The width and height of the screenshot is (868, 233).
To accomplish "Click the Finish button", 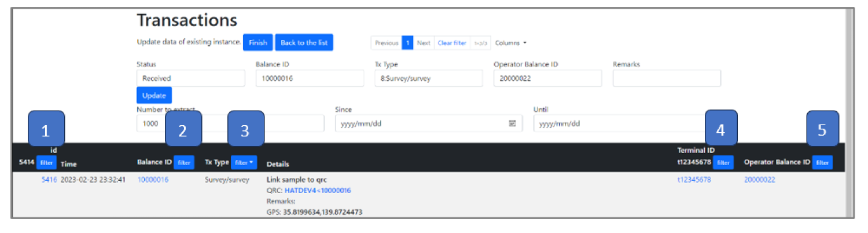I will [258, 43].
